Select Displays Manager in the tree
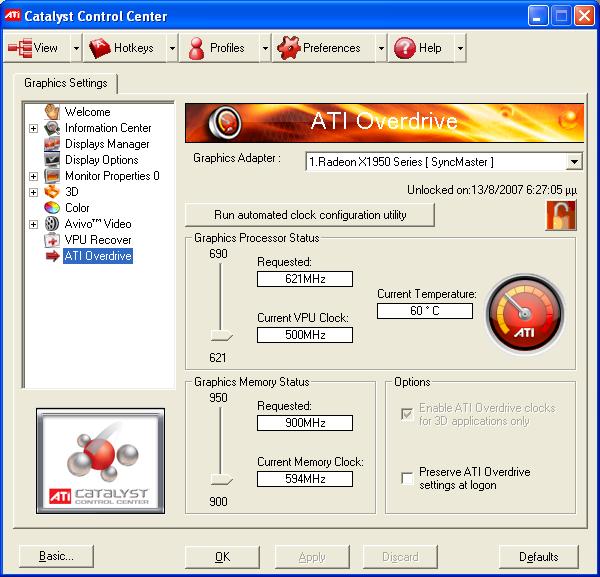Image resolution: width=600 pixels, height=577 pixels. pos(107,144)
